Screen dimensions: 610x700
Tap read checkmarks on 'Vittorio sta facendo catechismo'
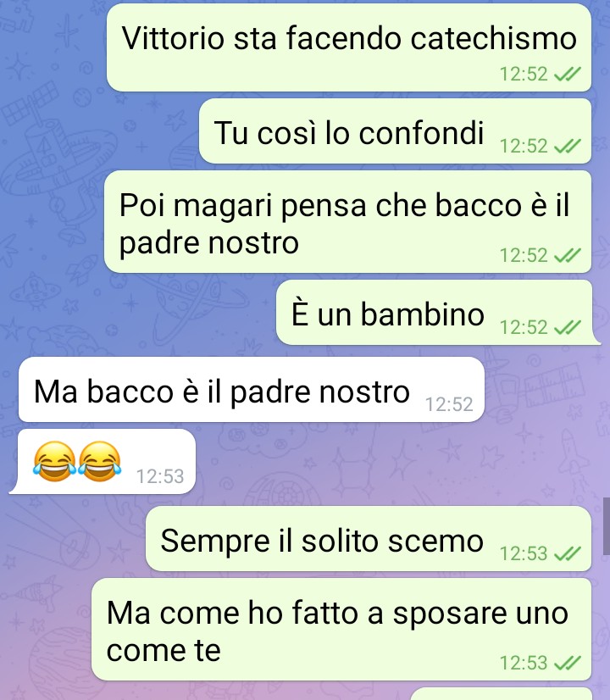(x=567, y=74)
